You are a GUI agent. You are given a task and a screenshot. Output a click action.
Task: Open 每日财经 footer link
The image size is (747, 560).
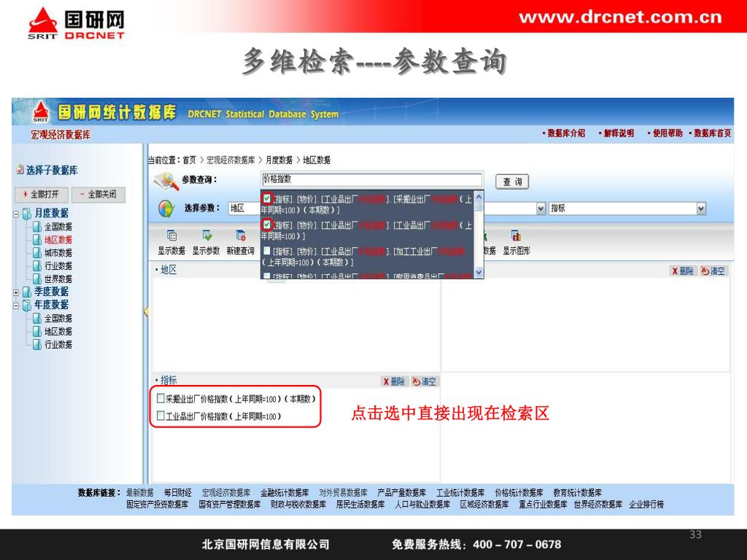178,492
